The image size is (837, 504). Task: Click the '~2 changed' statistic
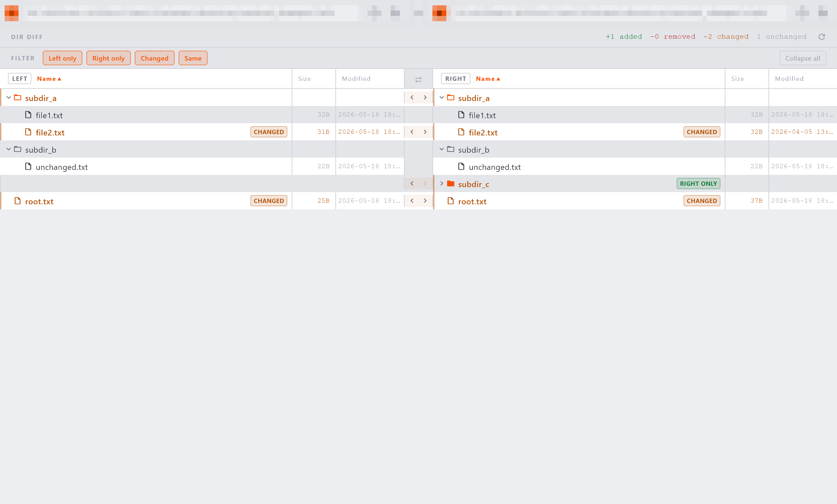[726, 37]
